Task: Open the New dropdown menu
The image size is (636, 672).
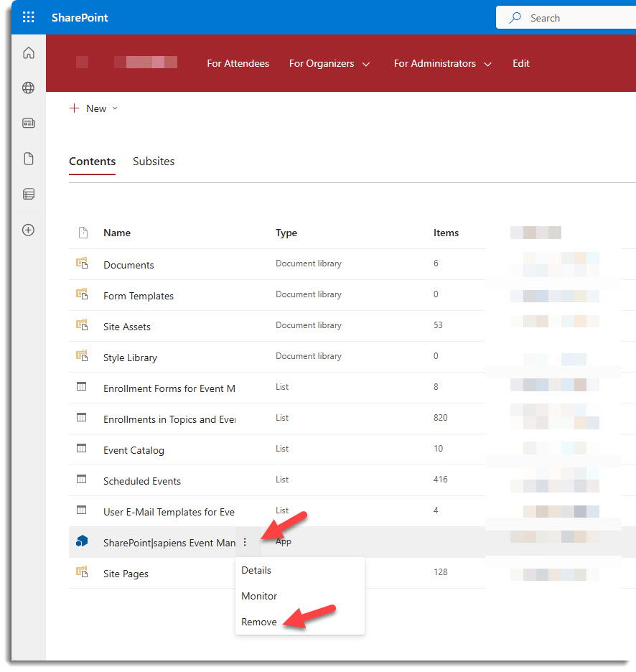Action: (93, 108)
